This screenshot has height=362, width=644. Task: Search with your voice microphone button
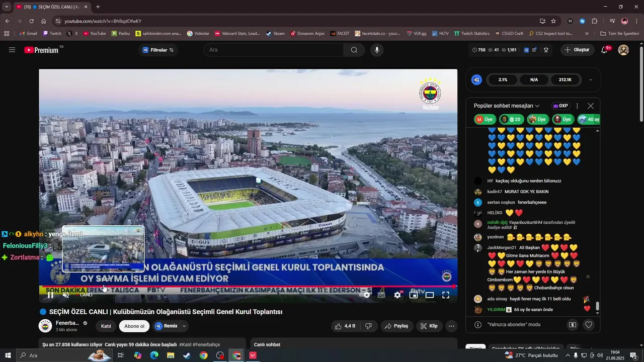pos(377,50)
